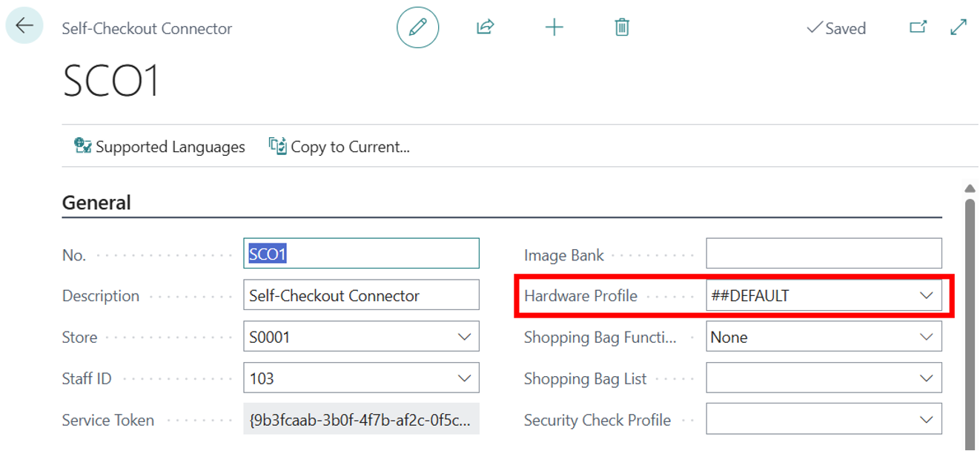Open Supported Languages action

pyautogui.click(x=160, y=147)
